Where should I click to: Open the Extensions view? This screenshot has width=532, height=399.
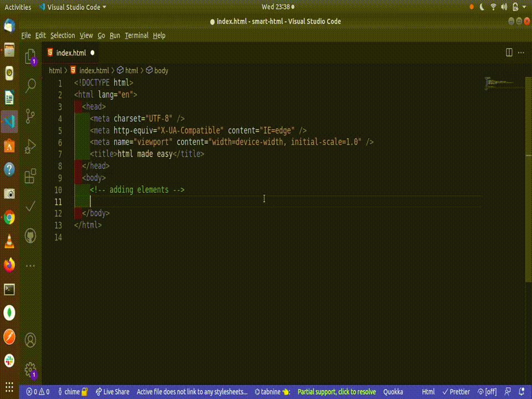click(30, 176)
